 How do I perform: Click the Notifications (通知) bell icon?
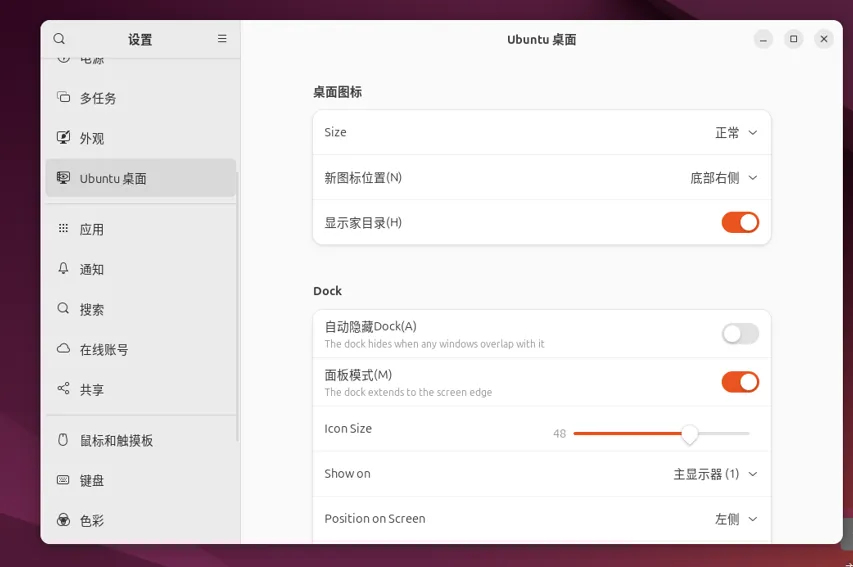(x=64, y=268)
